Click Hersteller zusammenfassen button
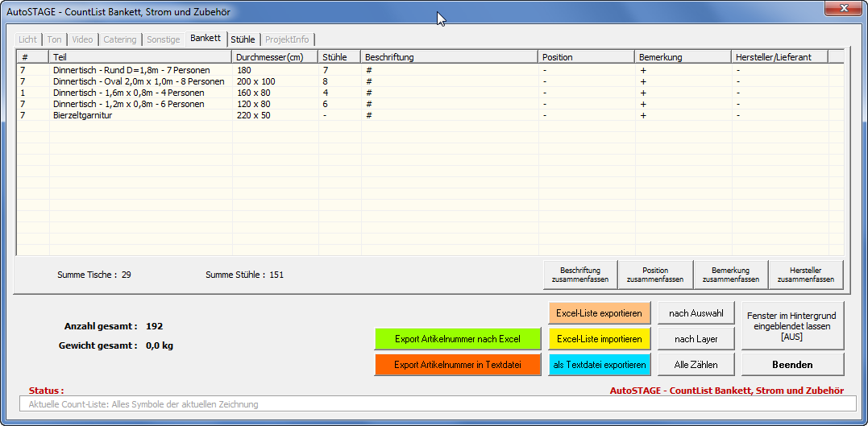Viewport: 868px width, 426px height. [805, 275]
